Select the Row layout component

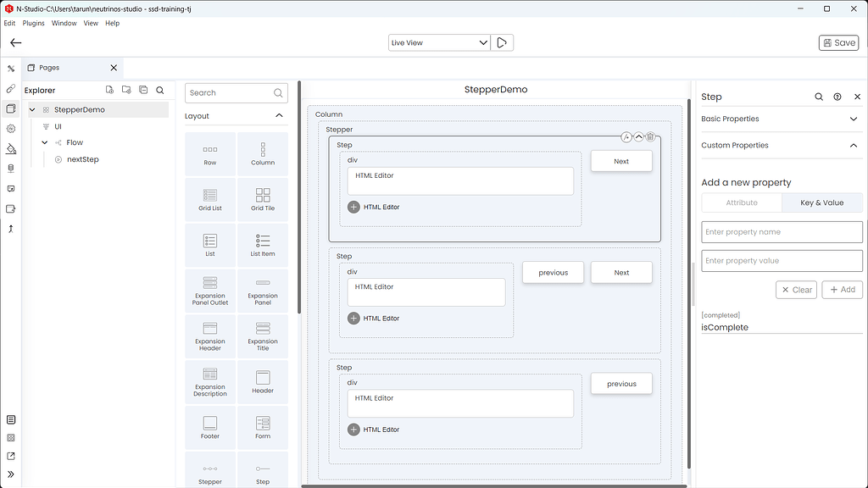coord(210,154)
